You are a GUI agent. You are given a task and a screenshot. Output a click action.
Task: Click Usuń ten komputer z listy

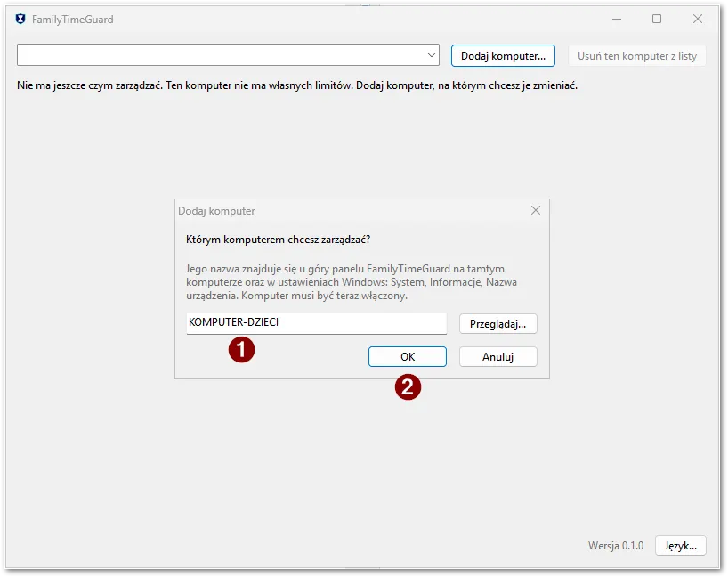point(637,56)
